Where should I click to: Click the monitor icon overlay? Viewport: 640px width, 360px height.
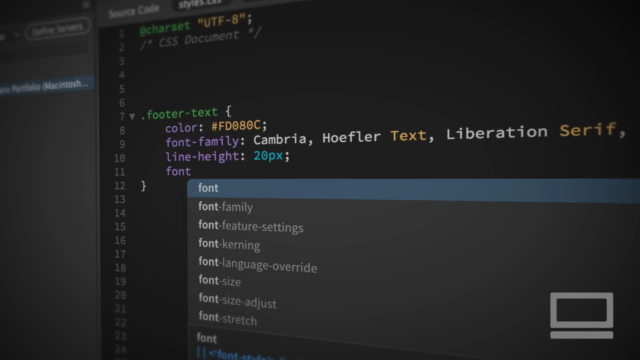(x=581, y=315)
